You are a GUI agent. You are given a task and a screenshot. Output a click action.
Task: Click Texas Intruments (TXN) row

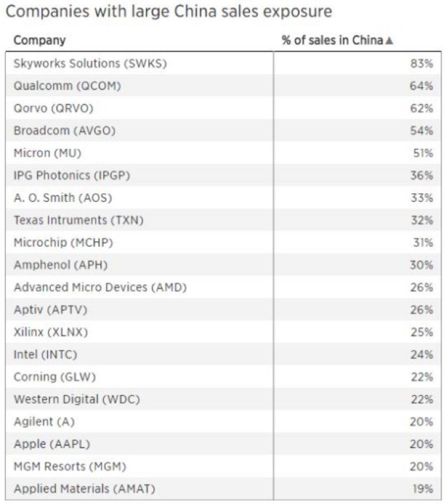pyautogui.click(x=79, y=220)
